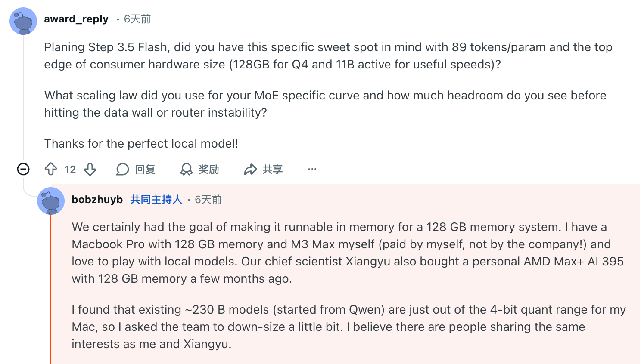
Task: Open the comment's ellipsis more-options icon
Action: pos(312,169)
